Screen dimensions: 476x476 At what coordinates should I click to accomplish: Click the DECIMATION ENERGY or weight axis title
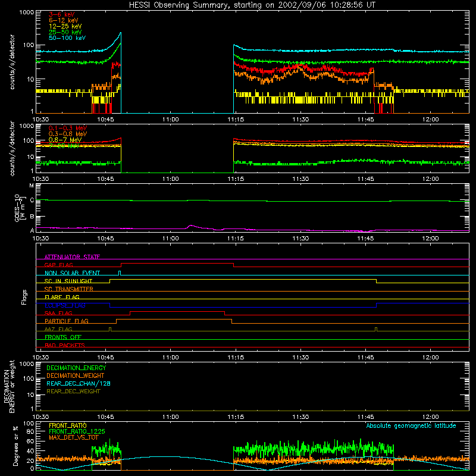pyautogui.click(x=9, y=386)
